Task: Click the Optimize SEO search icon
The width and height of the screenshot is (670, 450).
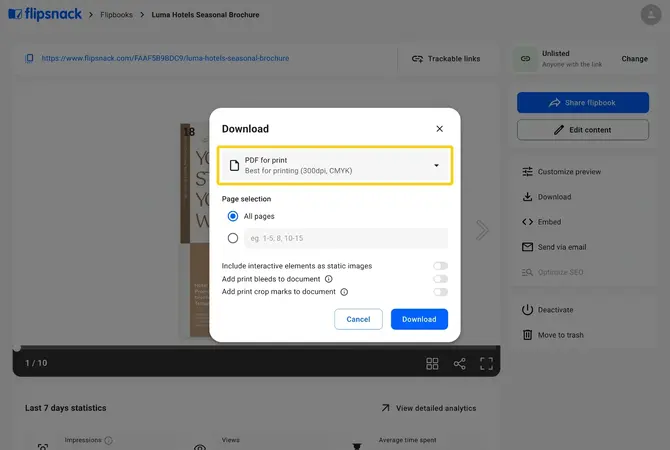Action: (527, 272)
